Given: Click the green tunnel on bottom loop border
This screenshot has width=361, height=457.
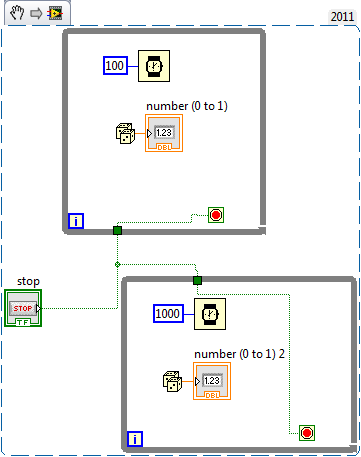Looking at the screenshot, I should pyautogui.click(x=197, y=280).
